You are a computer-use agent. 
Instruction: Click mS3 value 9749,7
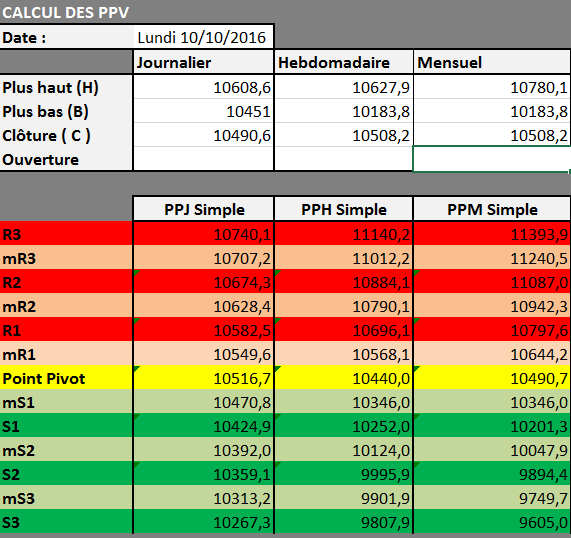[x=492, y=498]
